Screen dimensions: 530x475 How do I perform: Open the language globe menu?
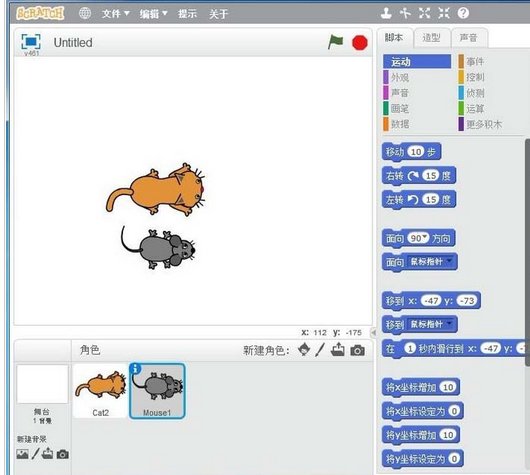85,14
